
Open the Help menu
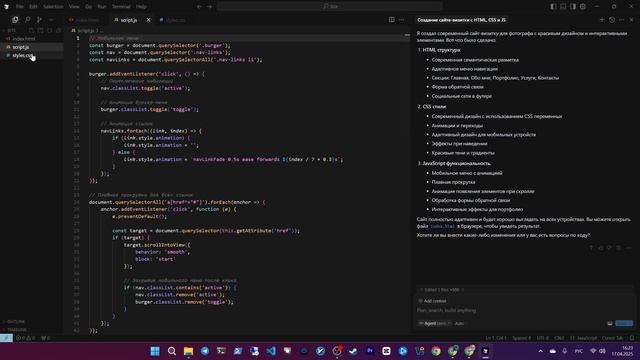pos(141,7)
